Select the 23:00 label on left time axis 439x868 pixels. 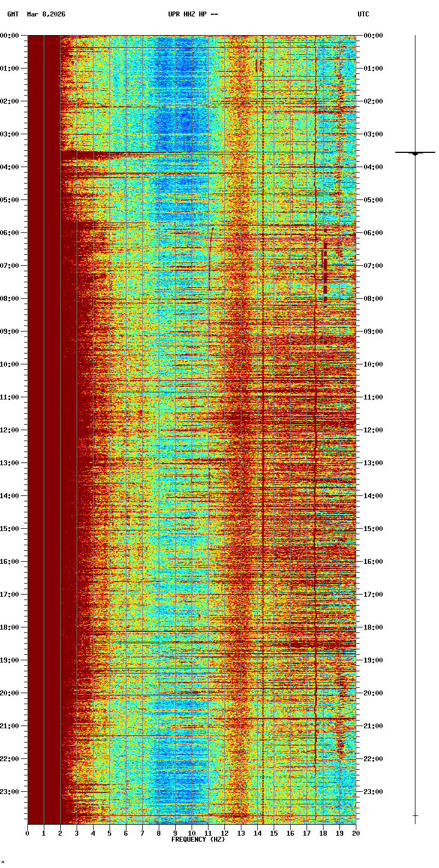[10, 792]
